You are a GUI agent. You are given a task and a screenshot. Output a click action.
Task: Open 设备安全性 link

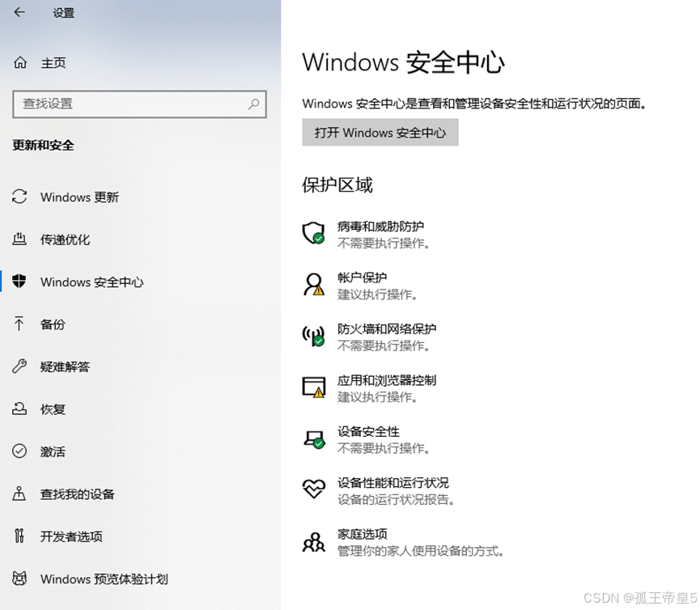(368, 431)
